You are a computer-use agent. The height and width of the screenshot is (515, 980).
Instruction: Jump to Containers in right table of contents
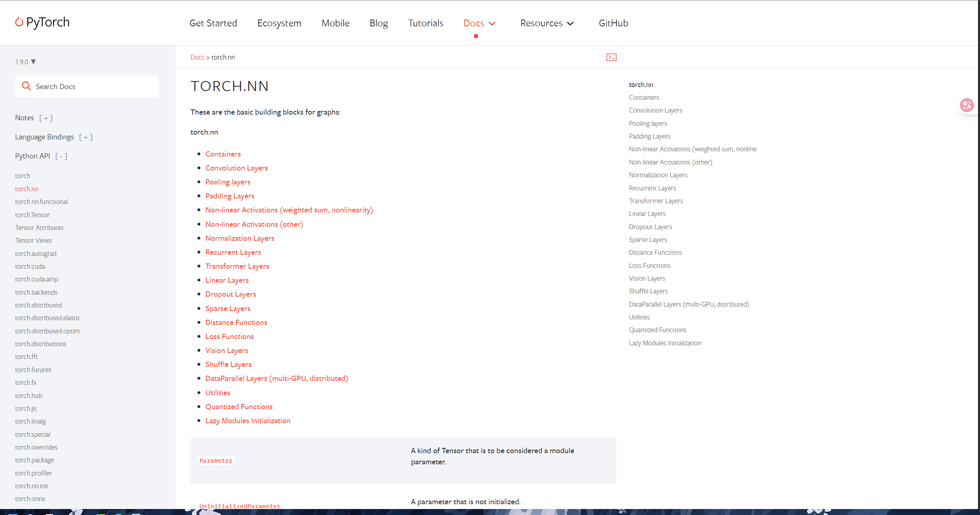(x=644, y=97)
